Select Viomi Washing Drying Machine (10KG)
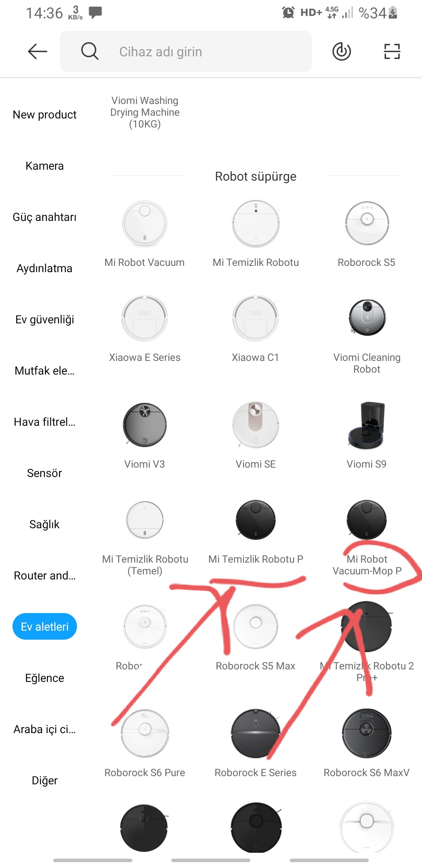422x868 pixels. click(x=145, y=112)
